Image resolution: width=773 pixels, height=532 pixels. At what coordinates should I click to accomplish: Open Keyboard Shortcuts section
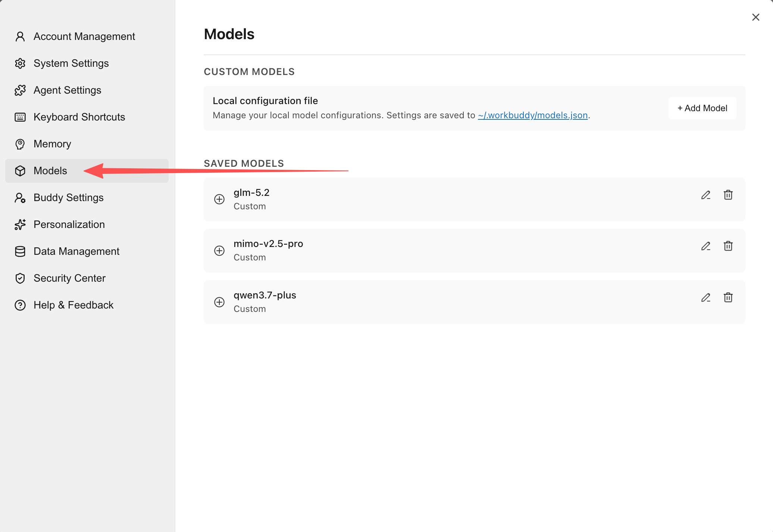(x=87, y=117)
